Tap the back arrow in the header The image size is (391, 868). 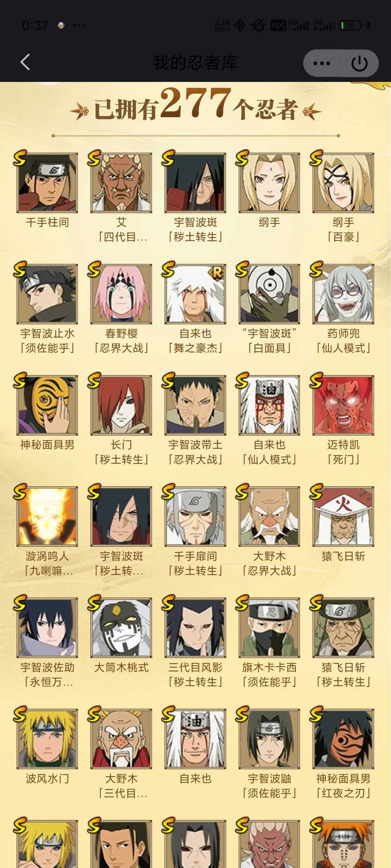click(x=25, y=62)
